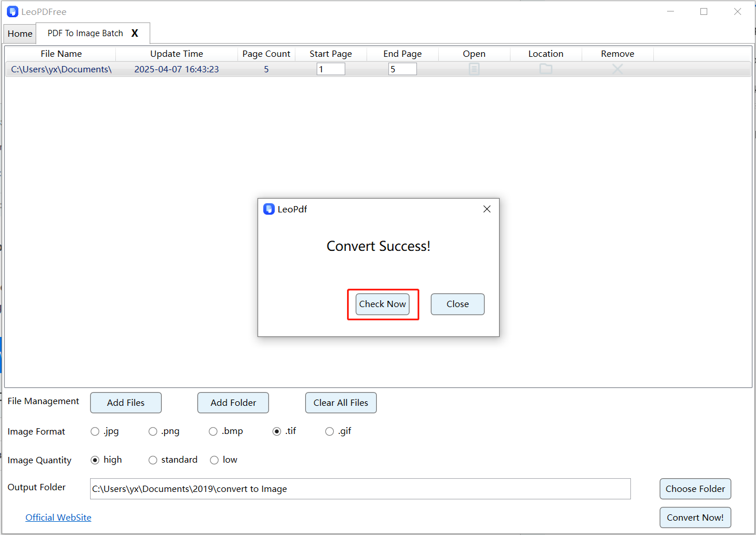
Task: Choose the .bmp image format
Action: coord(213,432)
